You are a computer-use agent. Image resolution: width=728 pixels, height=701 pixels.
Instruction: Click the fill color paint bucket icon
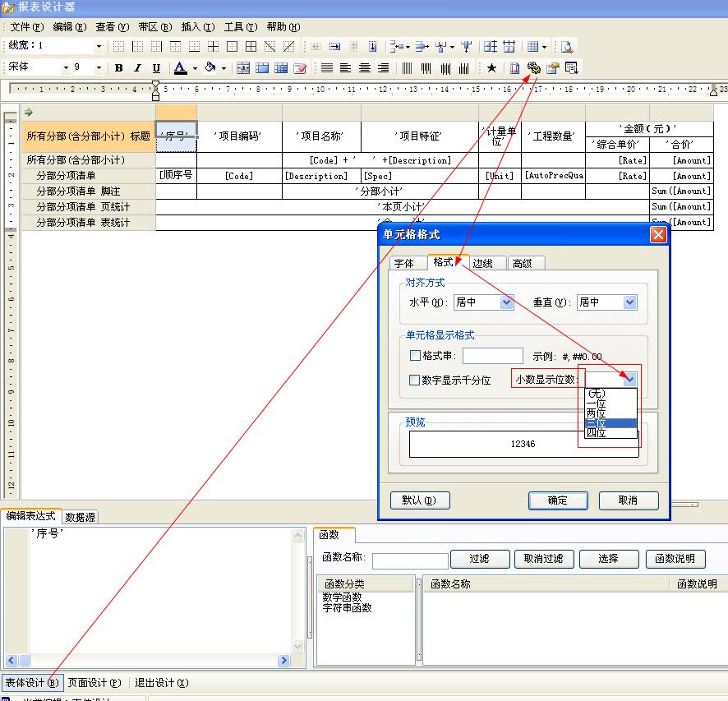(x=210, y=68)
